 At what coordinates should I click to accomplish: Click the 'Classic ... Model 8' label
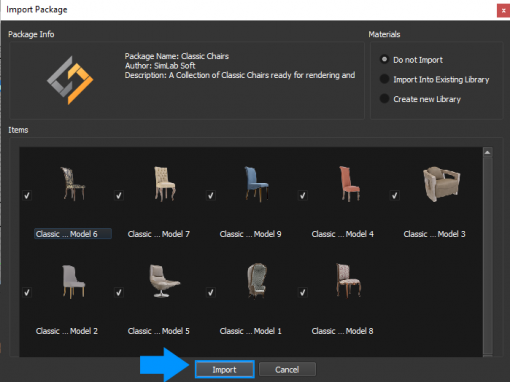point(343,331)
